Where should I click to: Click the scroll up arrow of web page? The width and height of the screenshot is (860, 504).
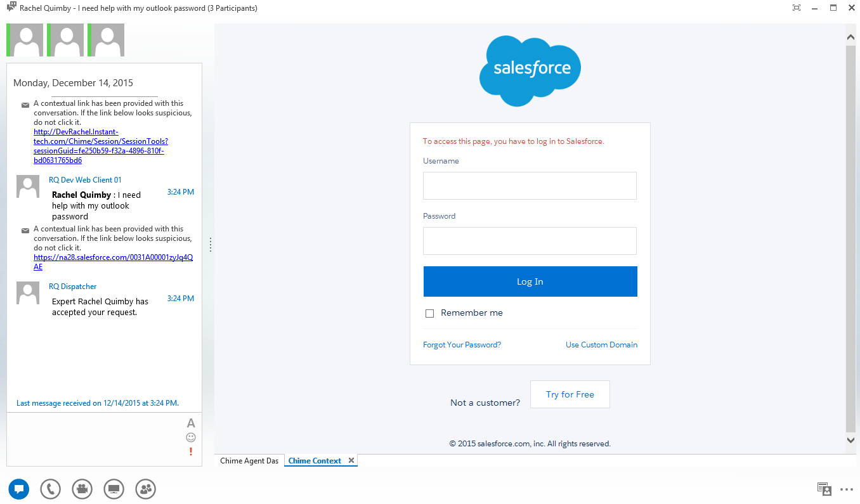tap(851, 37)
